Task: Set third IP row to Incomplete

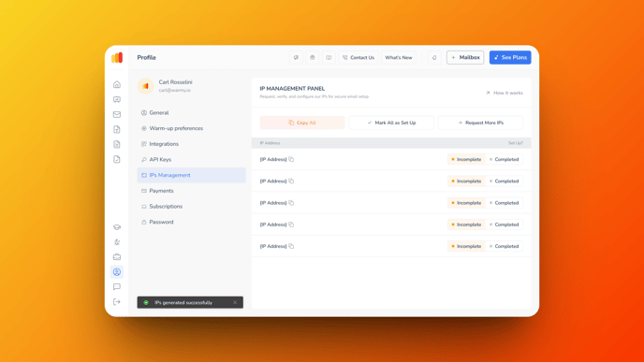Action: (x=466, y=203)
